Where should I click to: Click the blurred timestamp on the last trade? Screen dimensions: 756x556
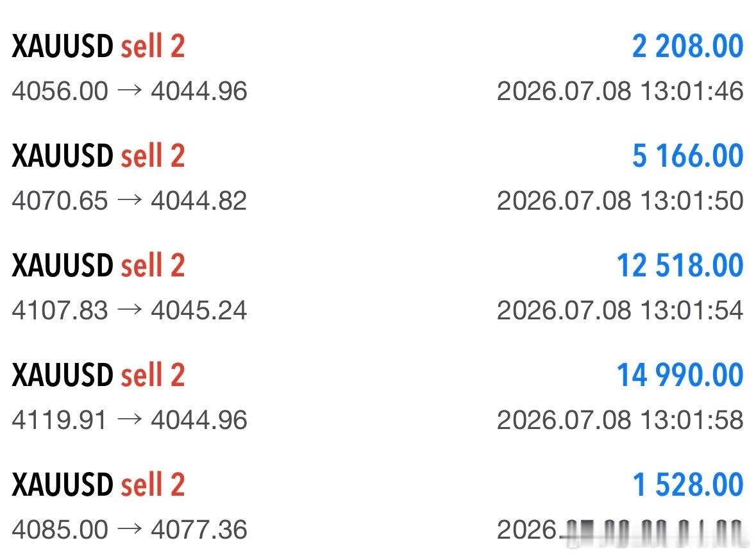(x=620, y=530)
